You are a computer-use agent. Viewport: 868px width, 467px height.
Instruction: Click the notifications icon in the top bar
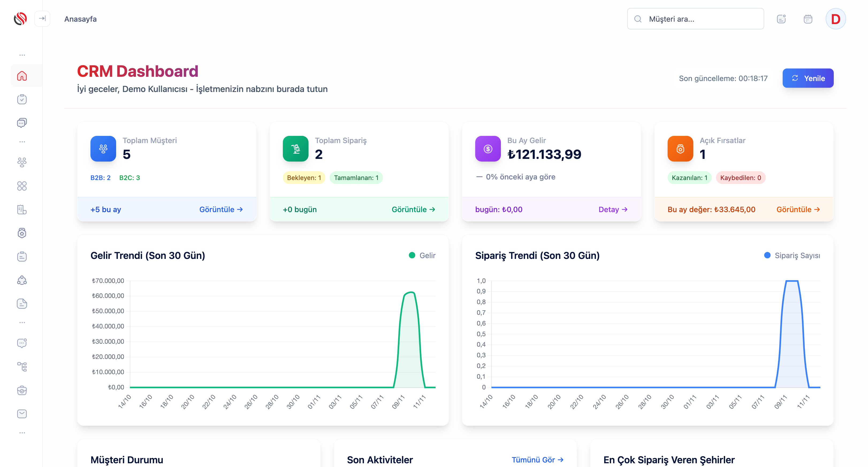pyautogui.click(x=781, y=19)
